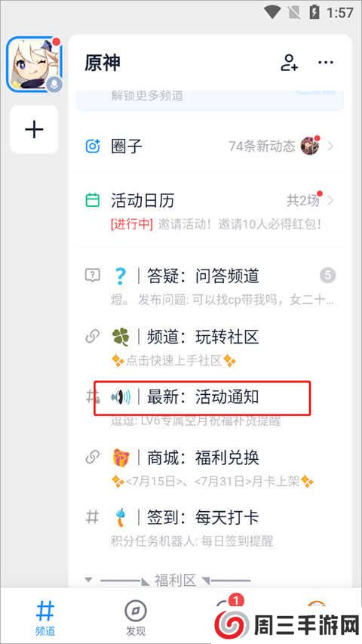Switch to the 发现 bottom tab

point(136,618)
